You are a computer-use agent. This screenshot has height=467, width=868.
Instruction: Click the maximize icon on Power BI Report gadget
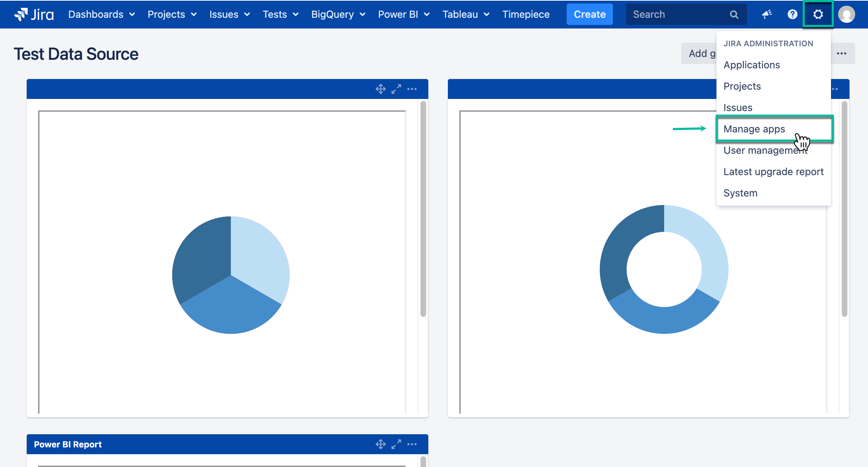[396, 444]
